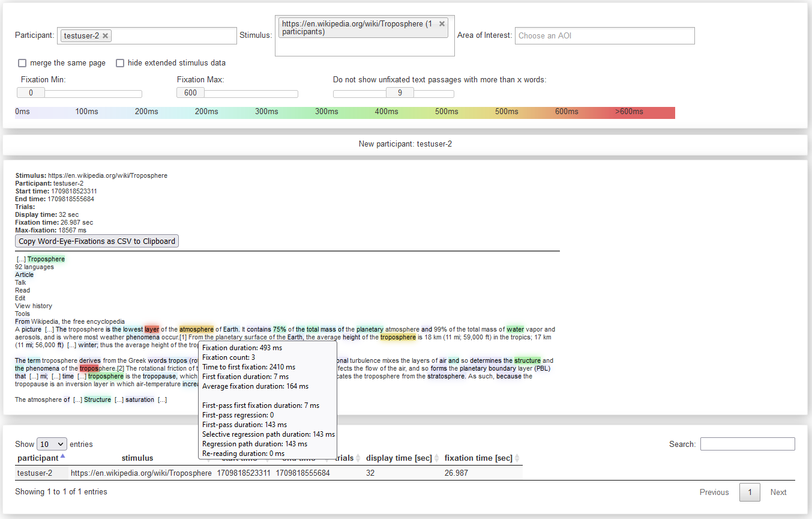
Task: Go to the Previous table page
Action: pyautogui.click(x=714, y=492)
